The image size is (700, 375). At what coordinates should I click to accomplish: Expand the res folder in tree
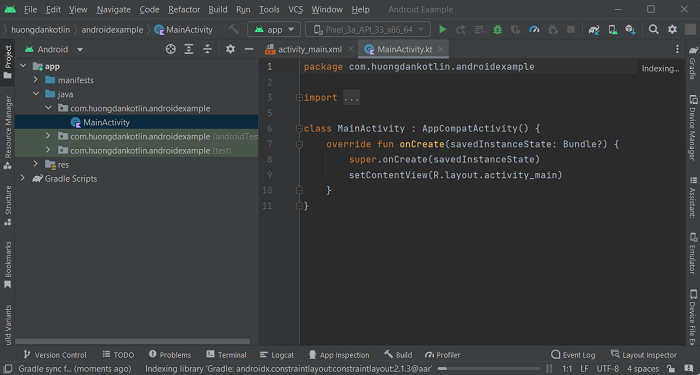tap(36, 164)
